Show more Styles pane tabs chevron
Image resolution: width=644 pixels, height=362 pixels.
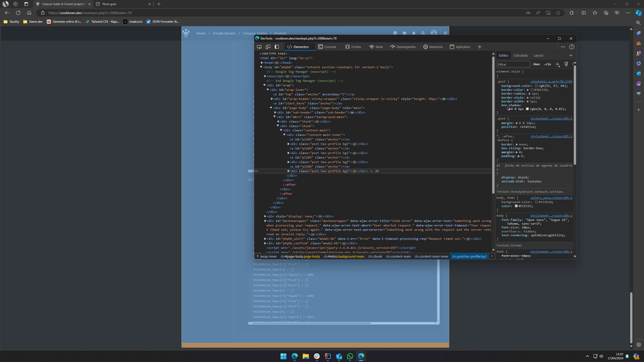tap(571, 55)
